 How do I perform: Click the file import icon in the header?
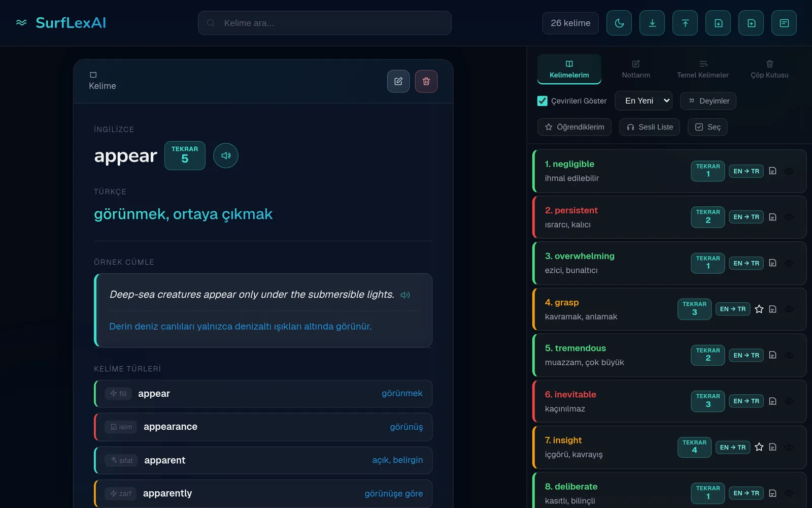point(718,23)
